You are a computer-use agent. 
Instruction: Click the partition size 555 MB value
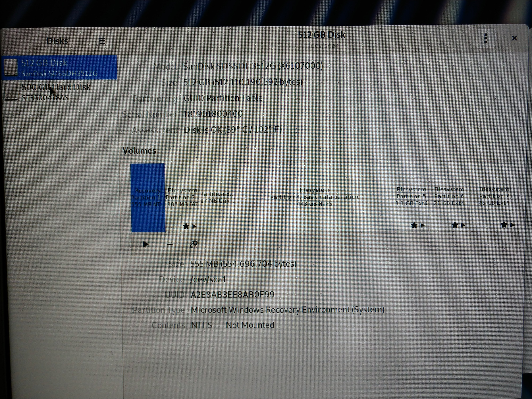coord(243,264)
